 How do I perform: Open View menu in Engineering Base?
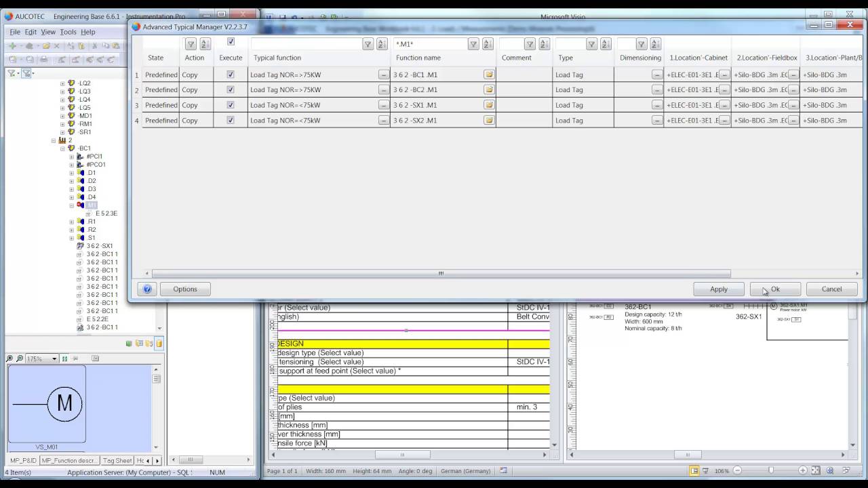[x=48, y=32]
